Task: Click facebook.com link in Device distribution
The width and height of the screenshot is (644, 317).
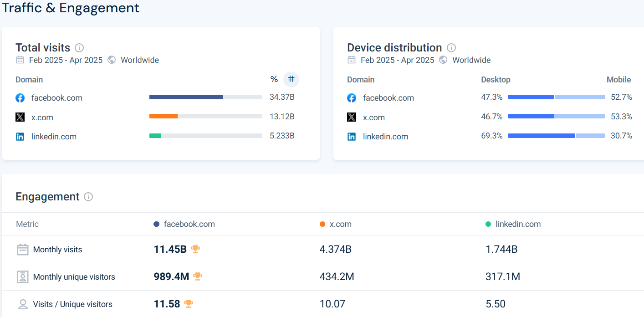Action: click(388, 98)
